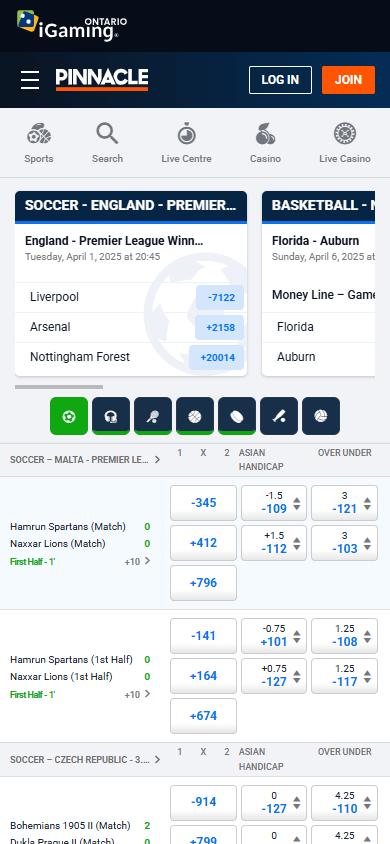Click the horizontal carousel scrollbar

[59, 386]
